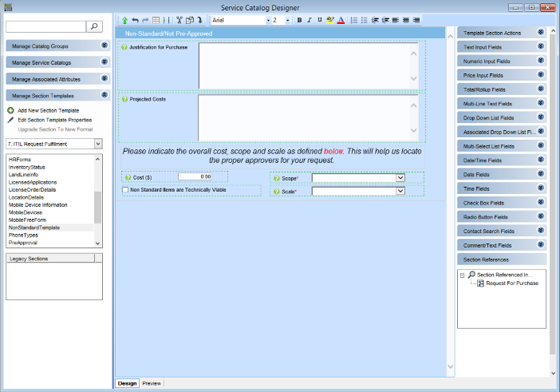
Task: Expand Manage Service Catalogs panel
Action: pos(104,62)
